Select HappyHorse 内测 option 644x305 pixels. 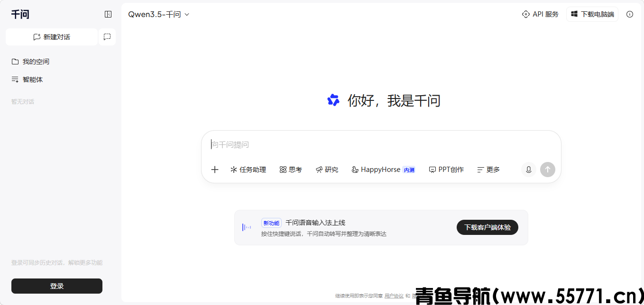click(383, 170)
